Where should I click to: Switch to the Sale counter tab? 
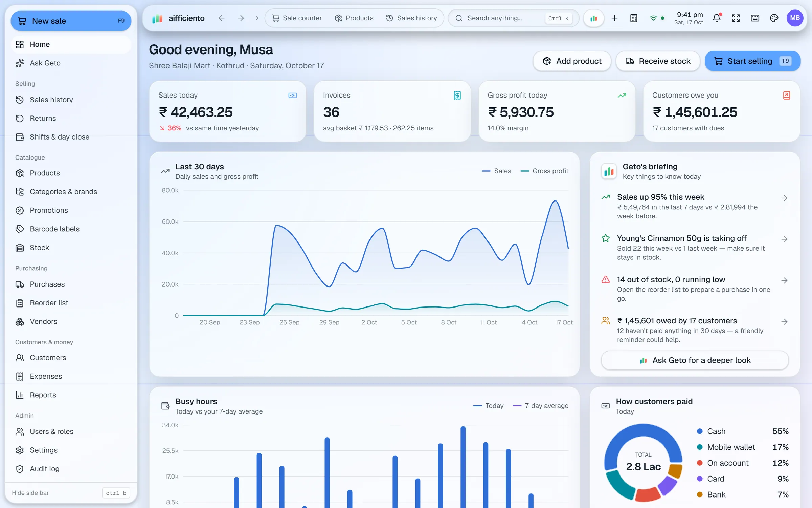pyautogui.click(x=297, y=18)
